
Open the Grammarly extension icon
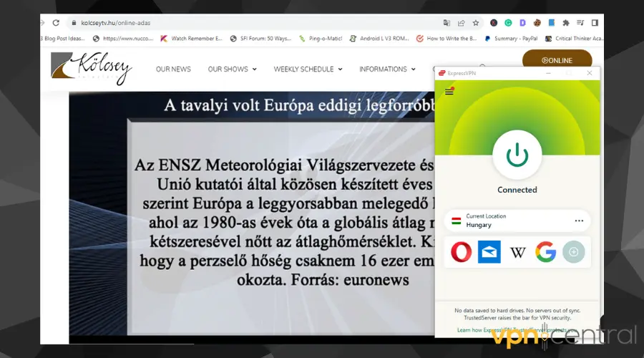508,23
